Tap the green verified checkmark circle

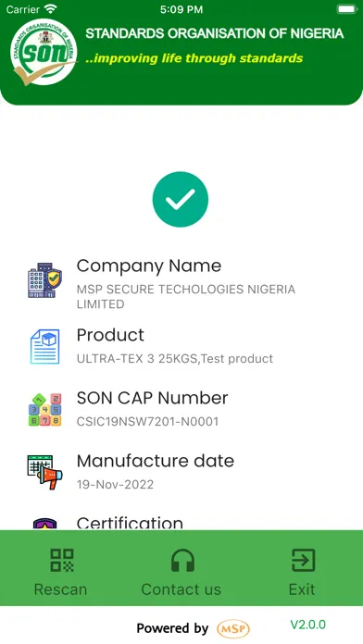point(181,199)
